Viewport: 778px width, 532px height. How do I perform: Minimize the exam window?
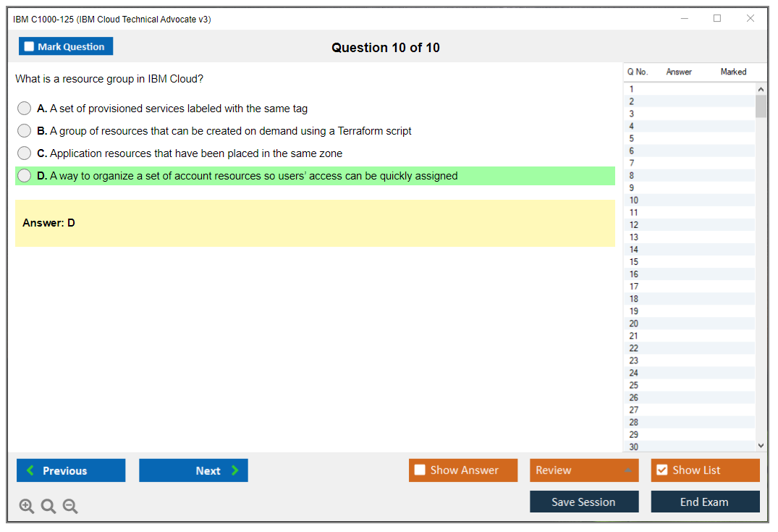[x=685, y=19]
